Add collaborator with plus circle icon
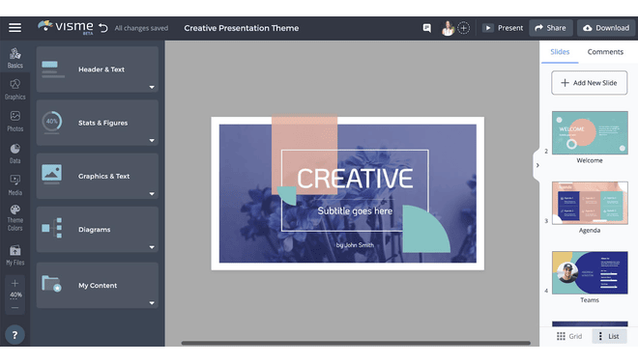The height and width of the screenshot is (364, 638). (463, 28)
